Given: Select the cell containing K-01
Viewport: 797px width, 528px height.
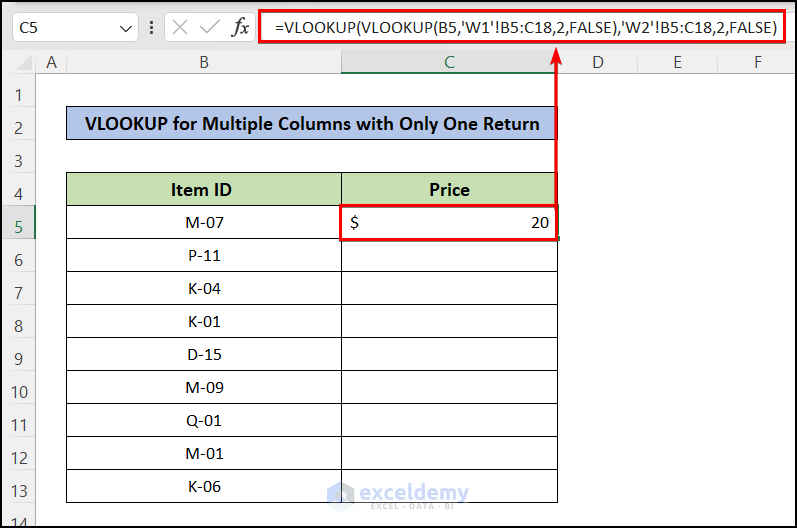Looking at the screenshot, I should 204,321.
